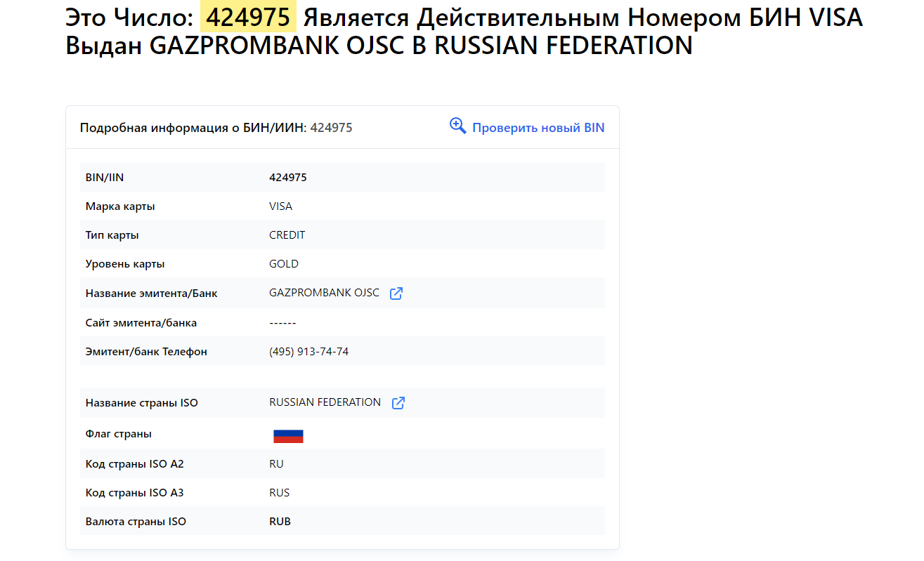Click the card level value GOLD
This screenshot has height=561, width=924.
click(284, 264)
